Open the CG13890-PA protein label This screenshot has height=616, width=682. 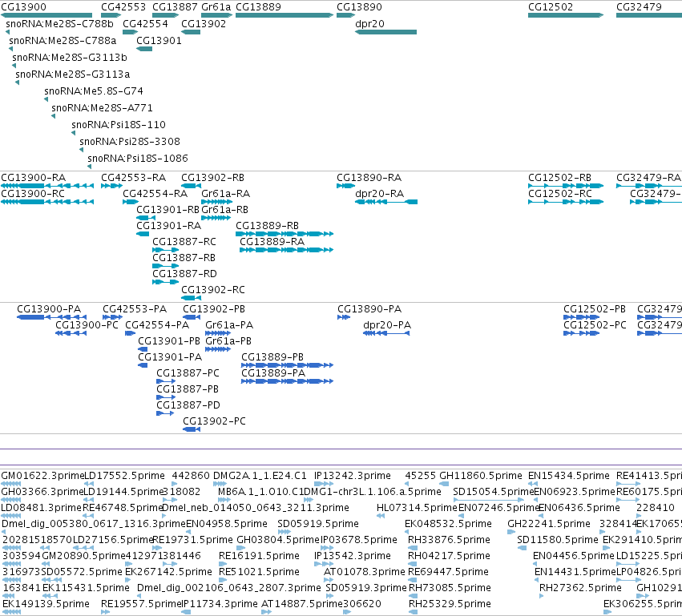coord(369,309)
